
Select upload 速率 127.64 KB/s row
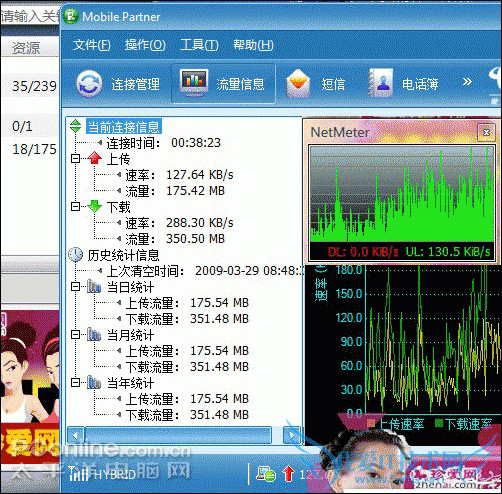click(179, 175)
